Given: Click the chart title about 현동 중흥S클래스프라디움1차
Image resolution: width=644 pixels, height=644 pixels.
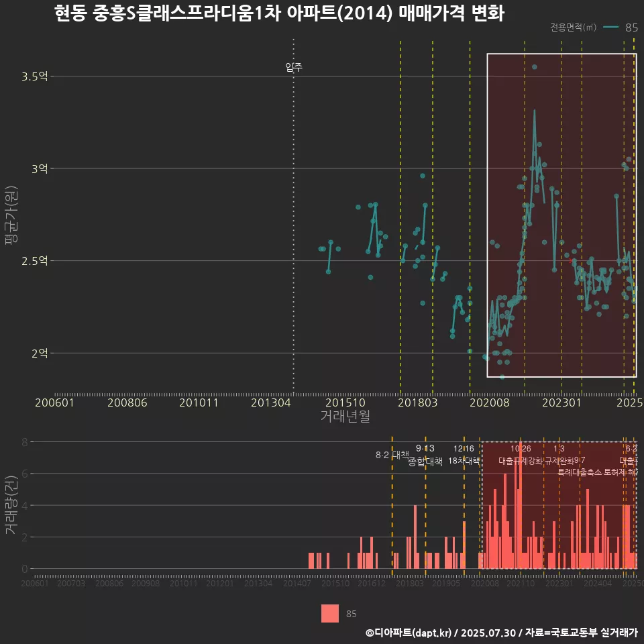Looking at the screenshot, I should coord(279,13).
